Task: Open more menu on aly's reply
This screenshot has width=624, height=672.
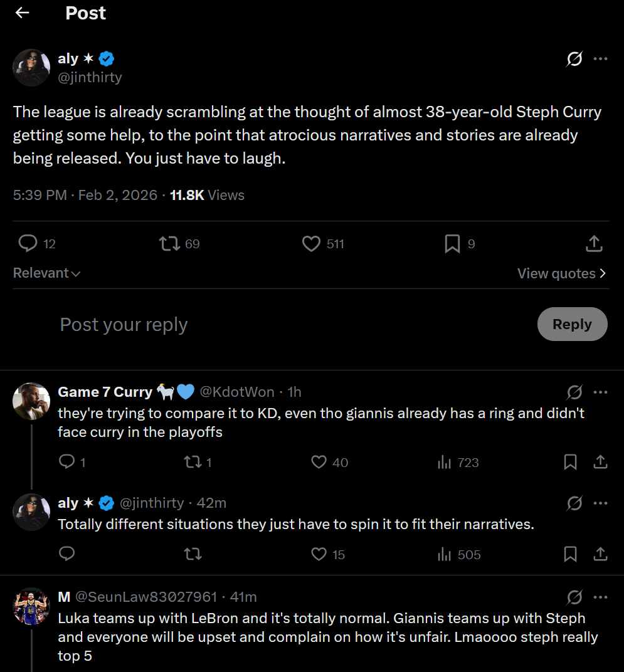Action: coord(600,503)
